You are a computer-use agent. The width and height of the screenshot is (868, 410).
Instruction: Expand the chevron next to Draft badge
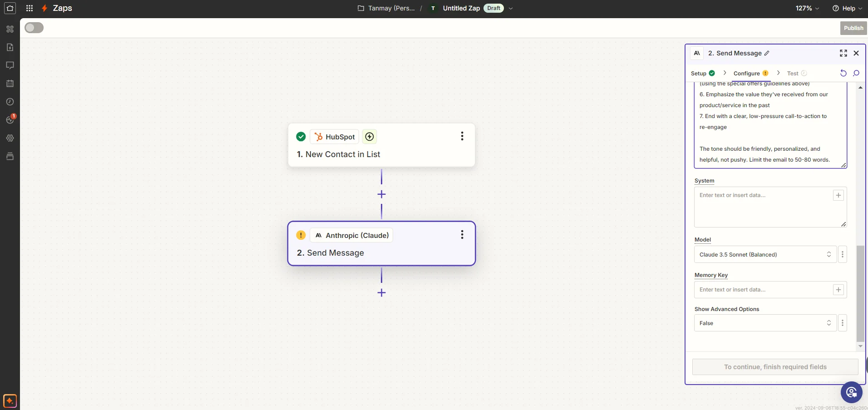[x=511, y=8]
